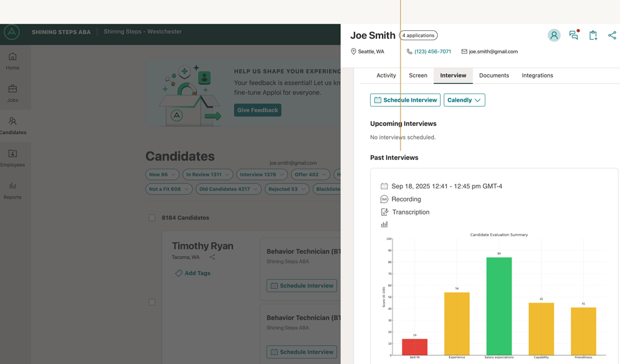Click the candidate profile avatar icon
Image resolution: width=620 pixels, height=364 pixels.
pos(554,35)
